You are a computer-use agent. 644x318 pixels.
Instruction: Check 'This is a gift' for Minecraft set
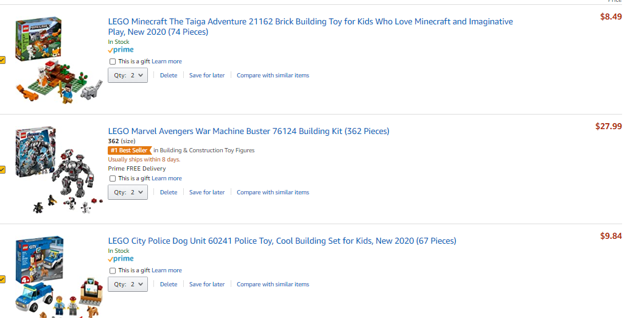pos(113,62)
